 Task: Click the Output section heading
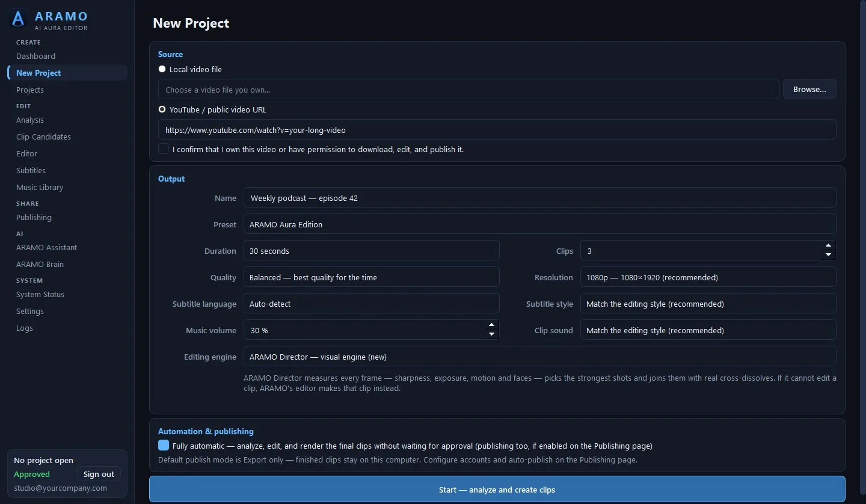tap(171, 179)
